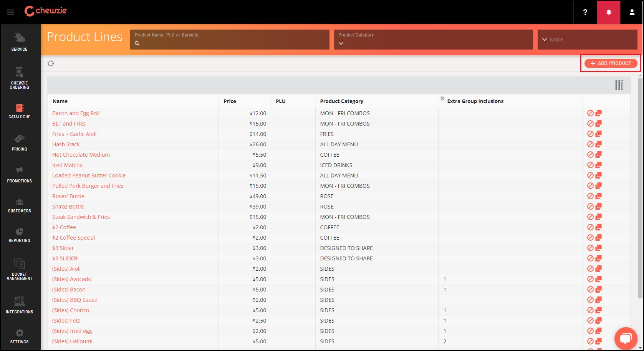Open Loaded Peanut Butter Cookie product
644x351 pixels.
(x=89, y=175)
